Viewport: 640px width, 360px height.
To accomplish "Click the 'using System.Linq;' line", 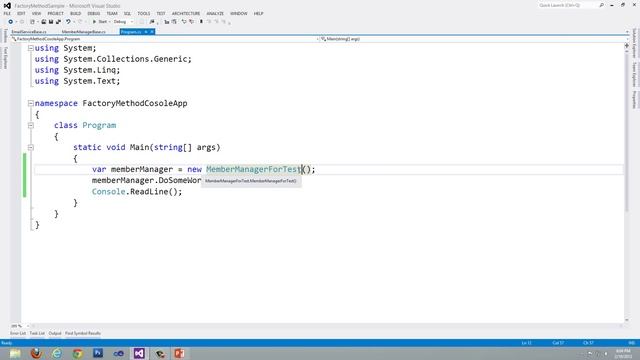I will (x=78, y=70).
